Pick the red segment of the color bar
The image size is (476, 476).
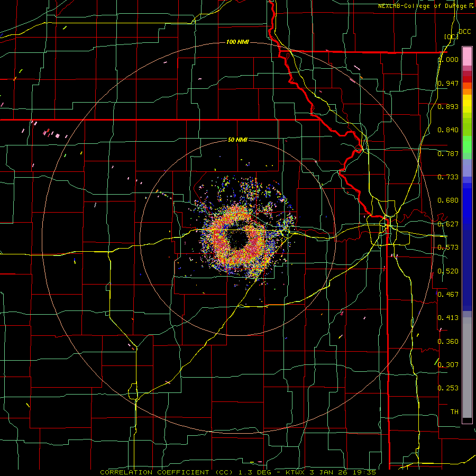pos(467,79)
